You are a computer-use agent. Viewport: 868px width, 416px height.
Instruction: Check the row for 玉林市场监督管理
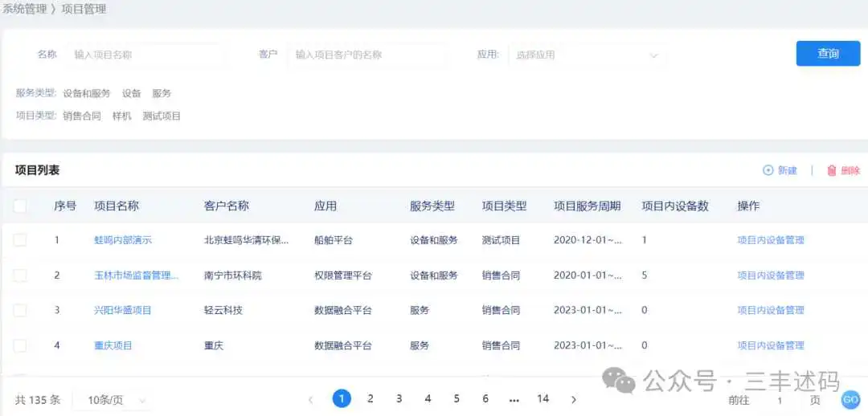[x=20, y=275]
